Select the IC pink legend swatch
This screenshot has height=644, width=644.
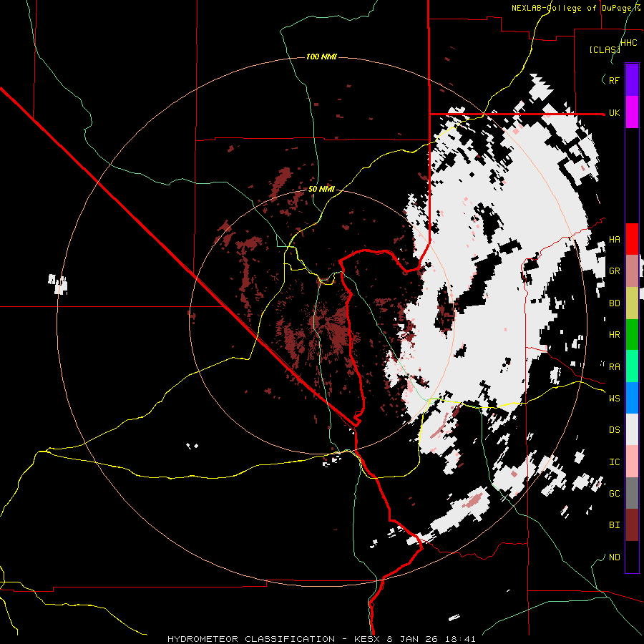(x=632, y=462)
